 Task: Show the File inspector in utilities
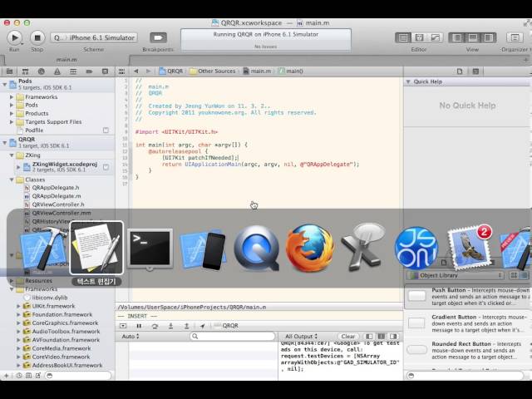coord(460,71)
